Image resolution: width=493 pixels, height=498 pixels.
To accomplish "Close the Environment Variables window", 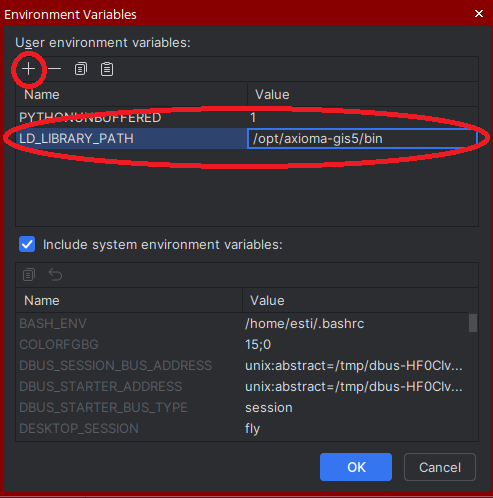I will coord(479,14).
